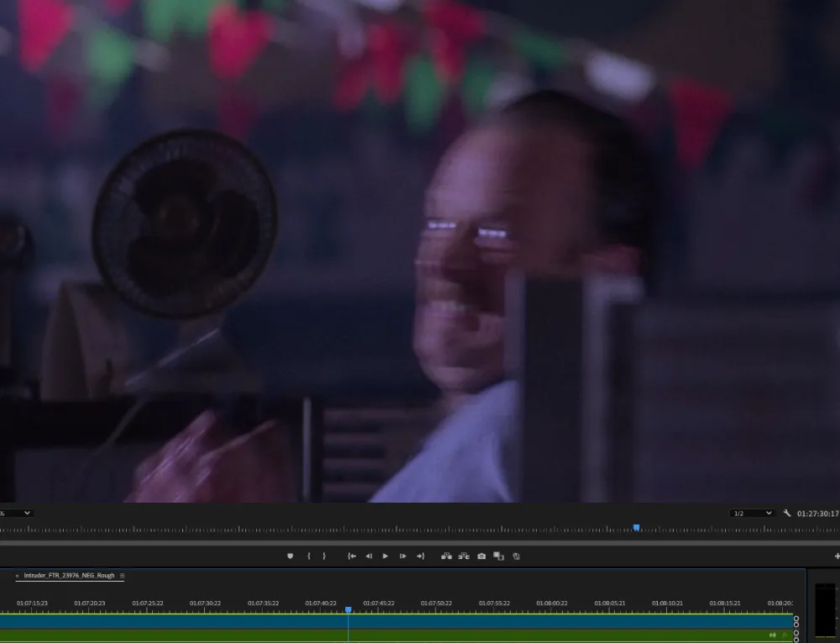Screen dimensions: 840x643
Task: Click the Extract edit icon
Action: click(464, 556)
